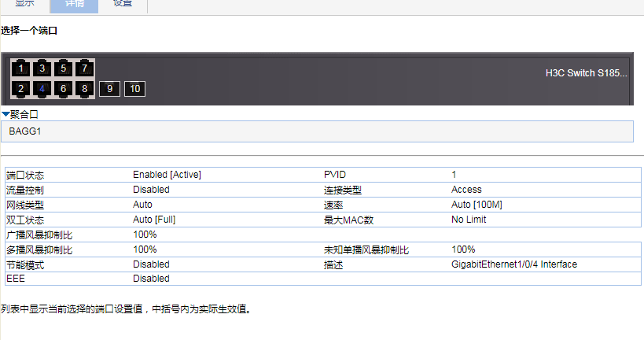Go to the 设置 tab
This screenshot has width=644, height=340.
(123, 4)
